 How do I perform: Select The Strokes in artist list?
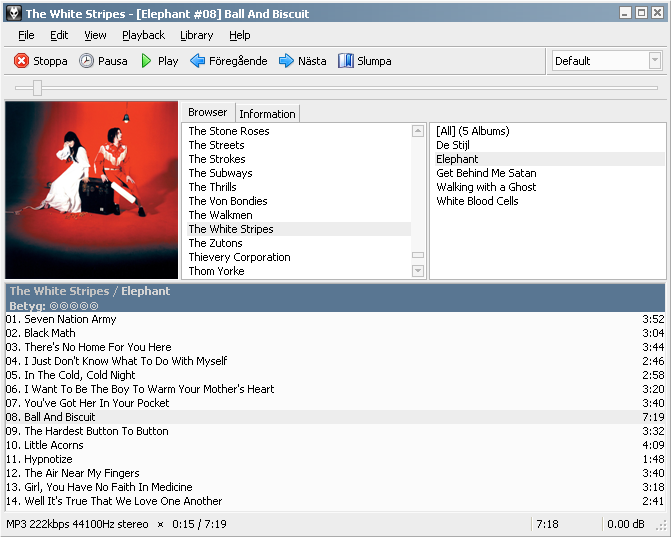[x=216, y=159]
